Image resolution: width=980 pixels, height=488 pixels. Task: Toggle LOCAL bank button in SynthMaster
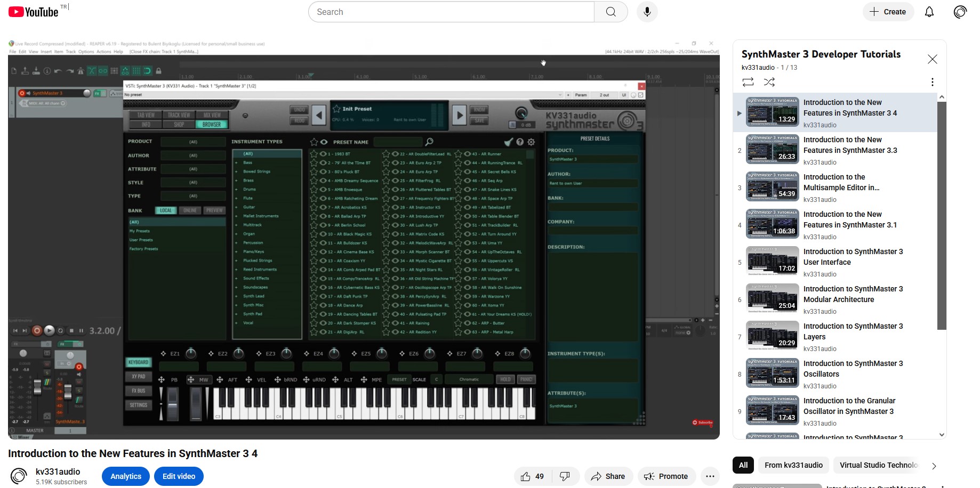[x=166, y=210]
